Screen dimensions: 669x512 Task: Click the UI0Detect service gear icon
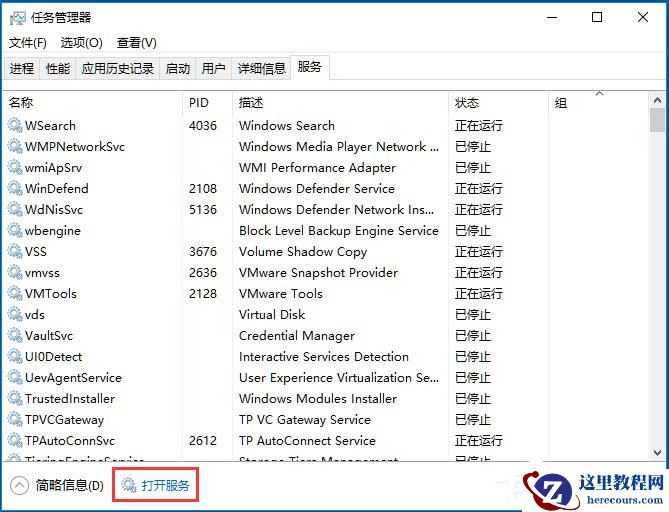pyautogui.click(x=15, y=356)
